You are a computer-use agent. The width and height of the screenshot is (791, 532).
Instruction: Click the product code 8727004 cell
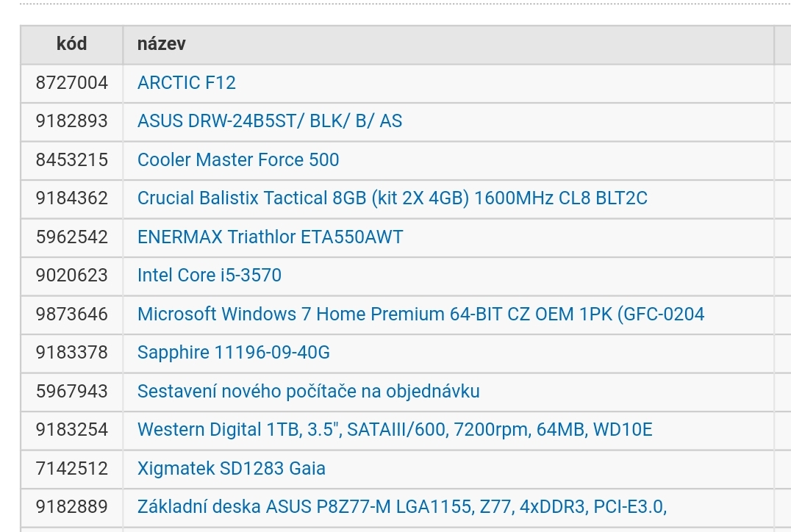71,83
